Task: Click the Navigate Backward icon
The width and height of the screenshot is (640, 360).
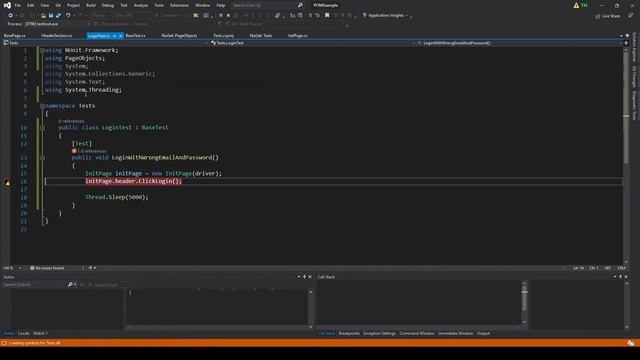Action: click(11, 16)
